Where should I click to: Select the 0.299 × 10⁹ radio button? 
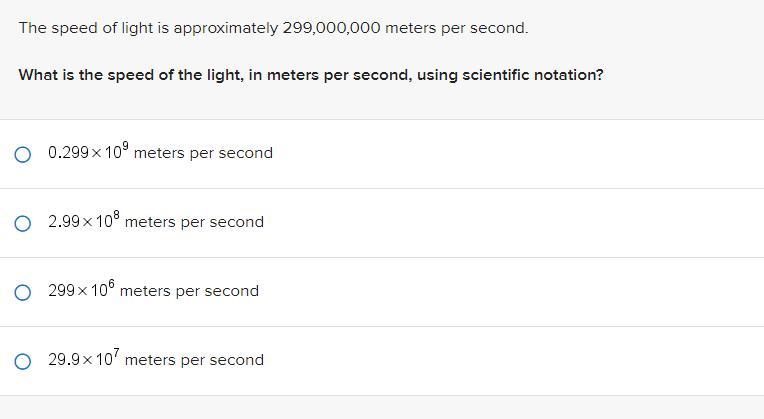pyautogui.click(x=23, y=154)
